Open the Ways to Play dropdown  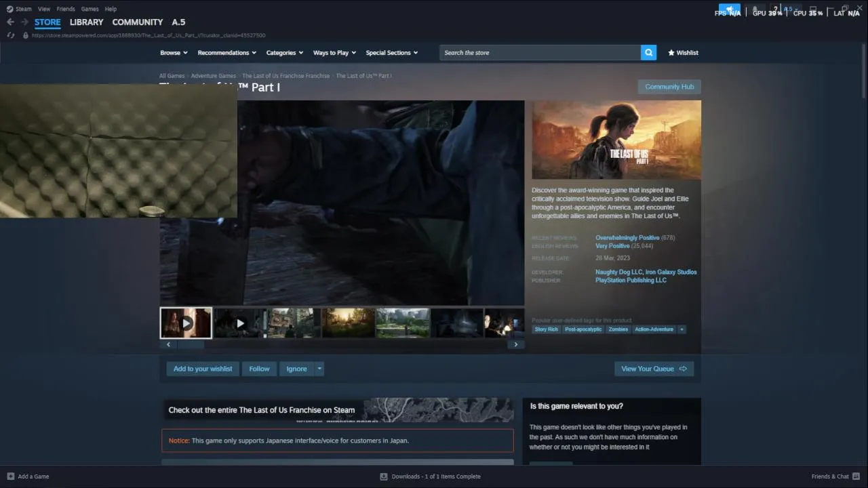[334, 53]
